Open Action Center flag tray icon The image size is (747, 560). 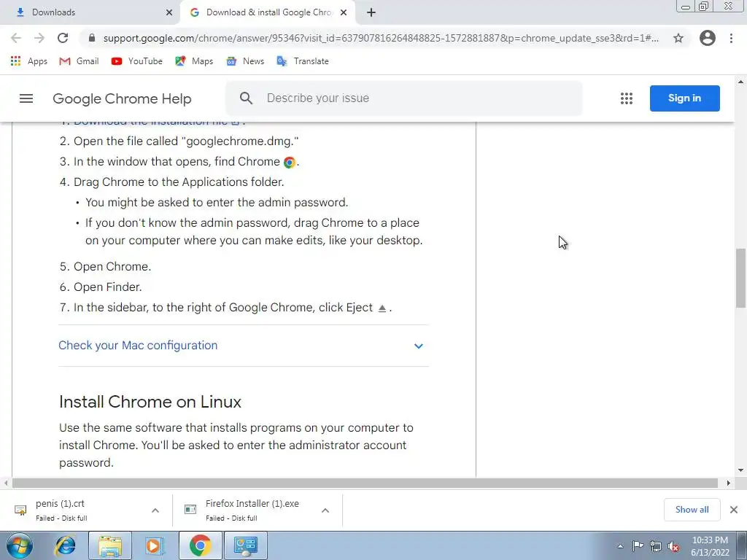(638, 546)
